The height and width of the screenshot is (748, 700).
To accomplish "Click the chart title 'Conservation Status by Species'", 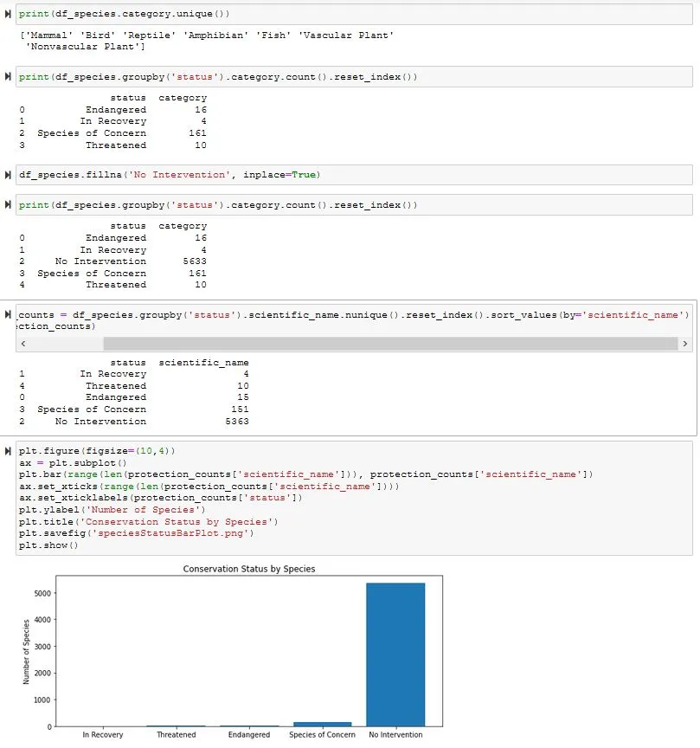I will 249,569.
